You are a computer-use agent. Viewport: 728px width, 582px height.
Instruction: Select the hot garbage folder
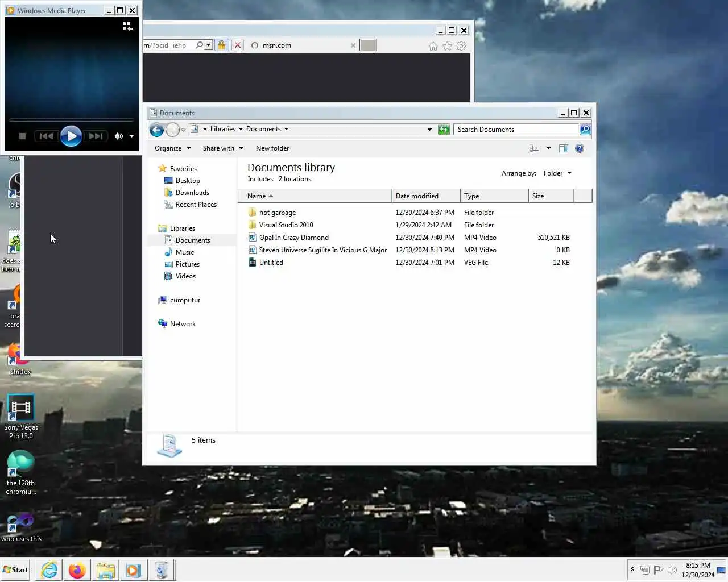[x=278, y=213]
